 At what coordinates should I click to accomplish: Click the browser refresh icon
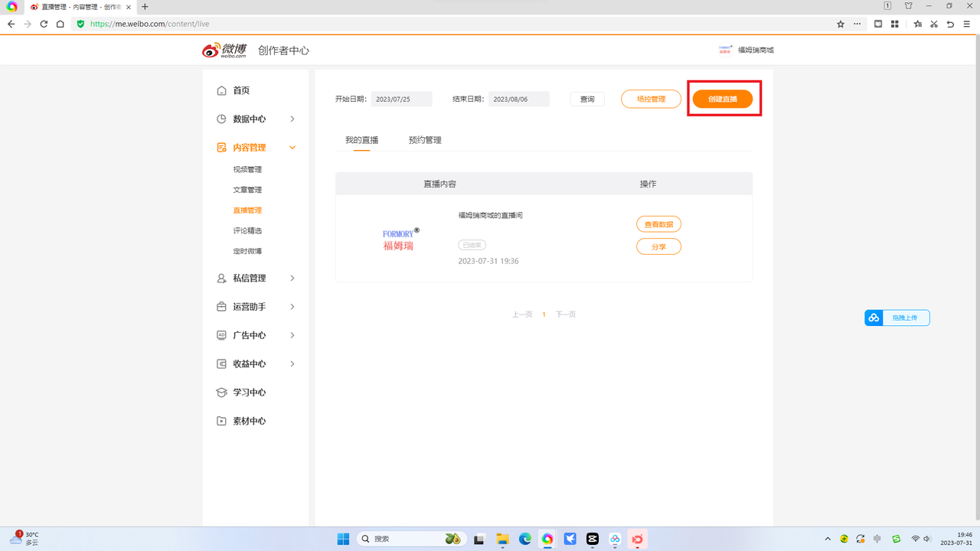point(44,24)
